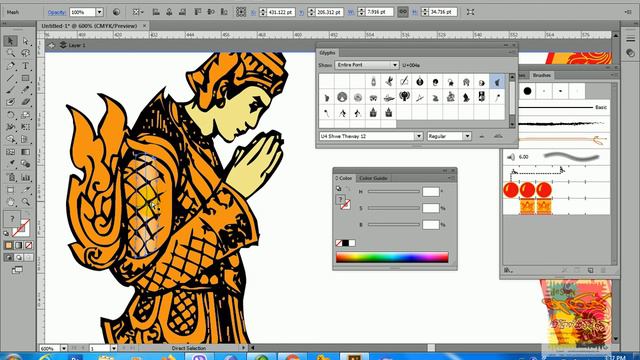The image size is (640, 360).
Task: Select the Rectangle tool
Action: 26,78
